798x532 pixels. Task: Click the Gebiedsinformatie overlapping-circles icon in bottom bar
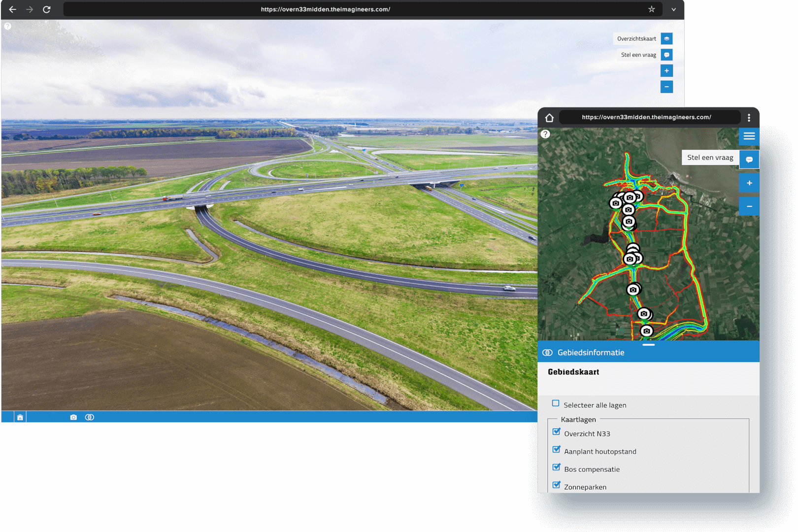pyautogui.click(x=90, y=417)
